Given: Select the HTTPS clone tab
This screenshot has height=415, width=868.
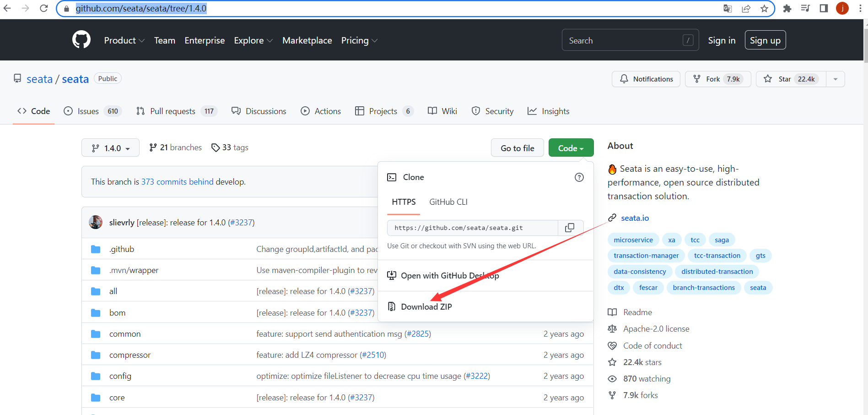Looking at the screenshot, I should click(404, 202).
